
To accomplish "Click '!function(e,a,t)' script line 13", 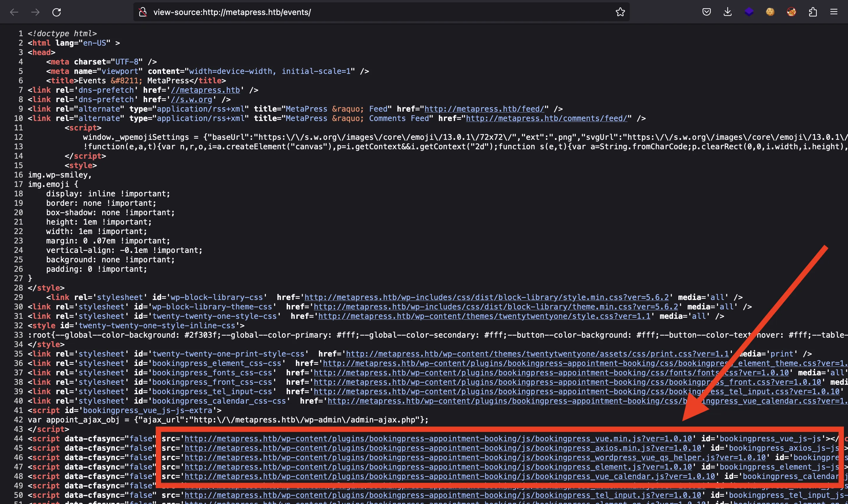I will pos(465,147).
